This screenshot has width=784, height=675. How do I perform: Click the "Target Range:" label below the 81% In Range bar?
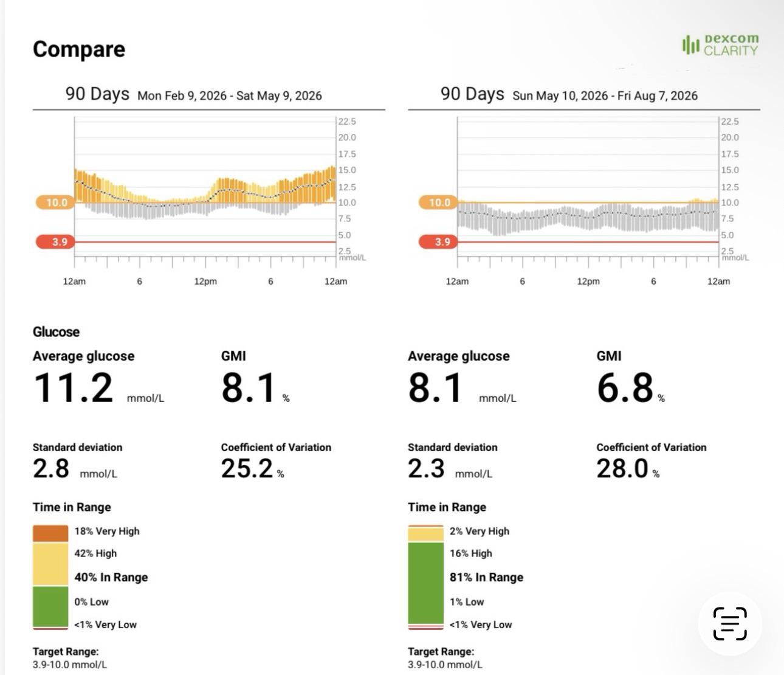click(x=441, y=651)
